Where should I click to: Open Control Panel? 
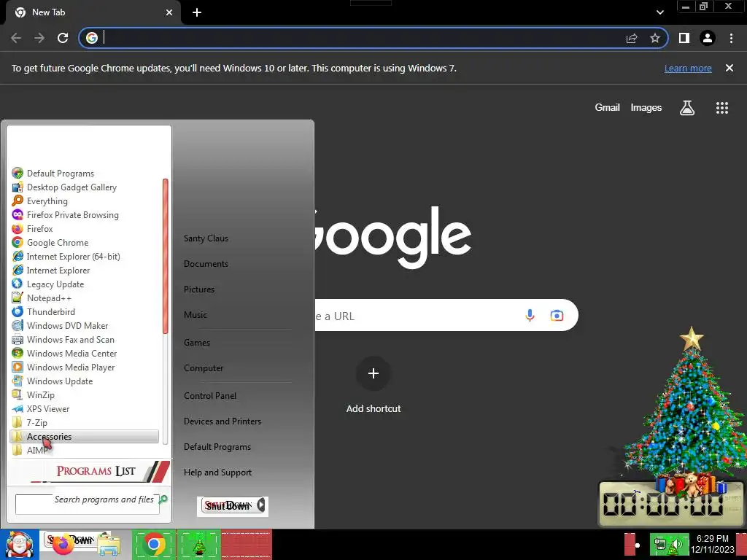(x=210, y=396)
